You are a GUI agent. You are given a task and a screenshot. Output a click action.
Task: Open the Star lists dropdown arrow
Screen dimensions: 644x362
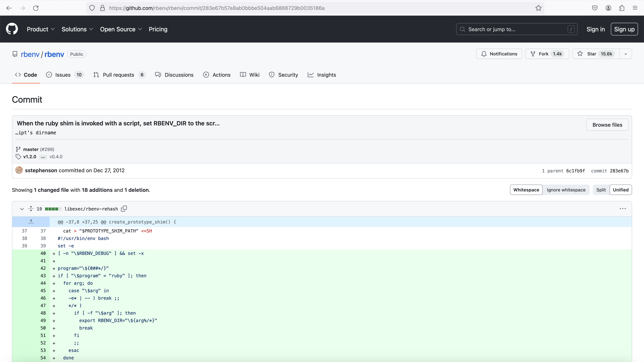coord(626,54)
